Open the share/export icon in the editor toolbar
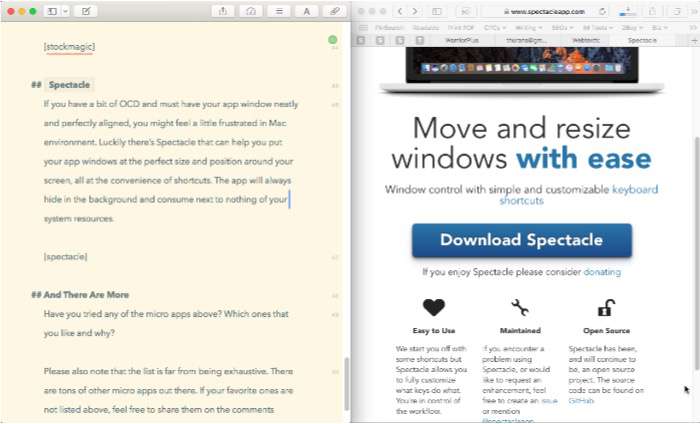 pyautogui.click(x=223, y=11)
